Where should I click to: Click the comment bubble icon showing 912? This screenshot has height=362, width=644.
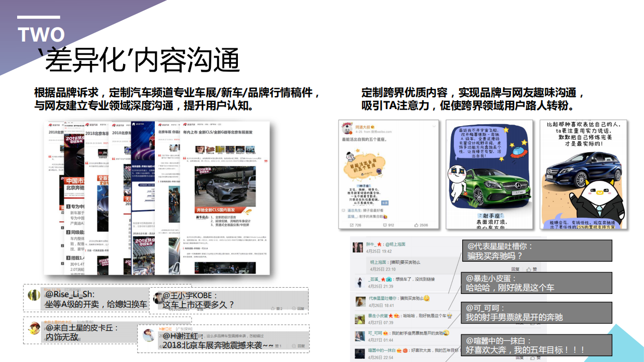385,224
